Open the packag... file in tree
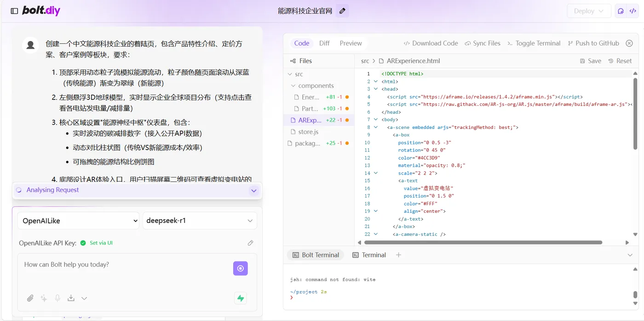644x321 pixels. click(320, 143)
